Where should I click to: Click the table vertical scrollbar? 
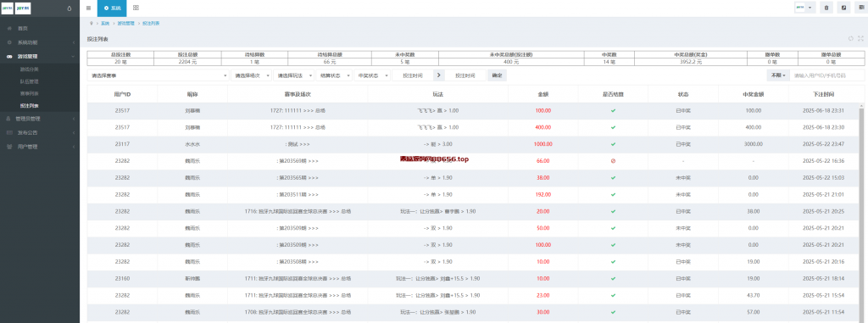pyautogui.click(x=860, y=216)
